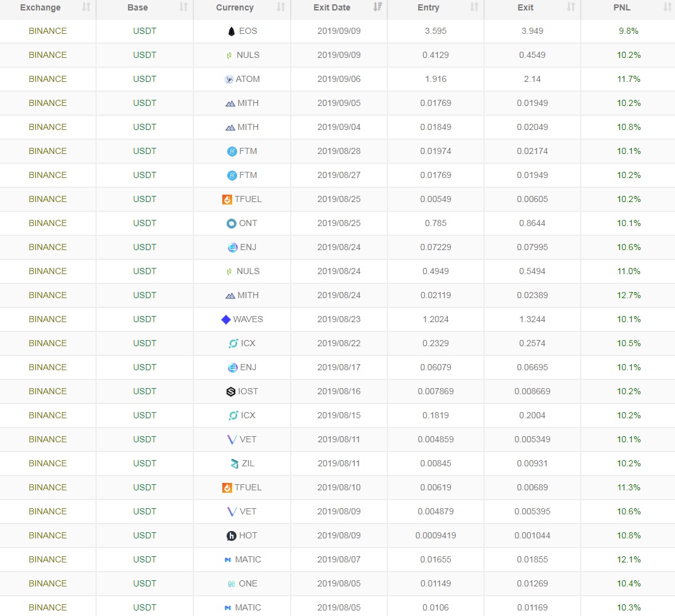Select the ONT currency name
Image resolution: width=675 pixels, height=616 pixels.
(248, 224)
